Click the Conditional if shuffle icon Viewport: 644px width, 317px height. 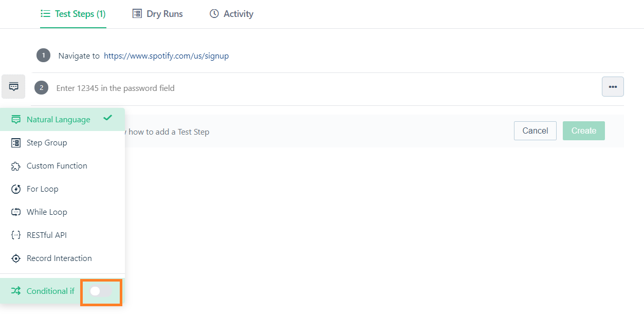16,291
